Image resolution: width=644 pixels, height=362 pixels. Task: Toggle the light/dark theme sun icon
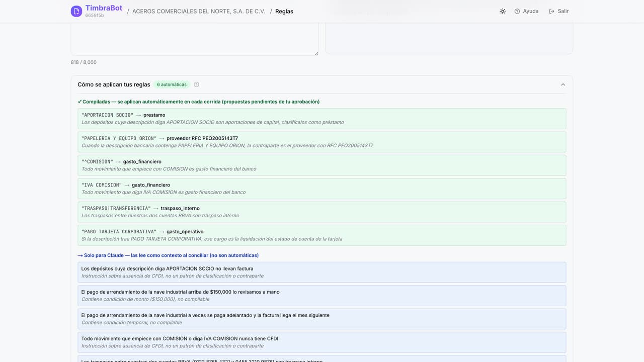[503, 11]
